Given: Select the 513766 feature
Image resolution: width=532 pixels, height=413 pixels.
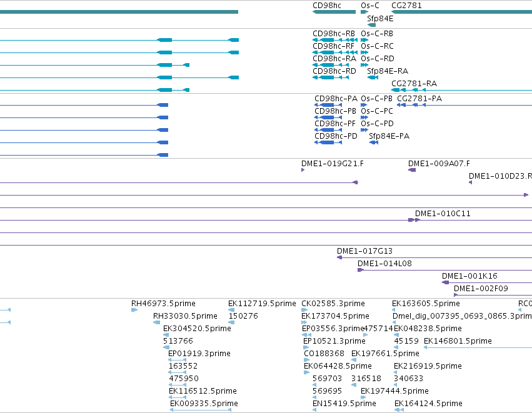Looking at the screenshot, I should point(178,341).
